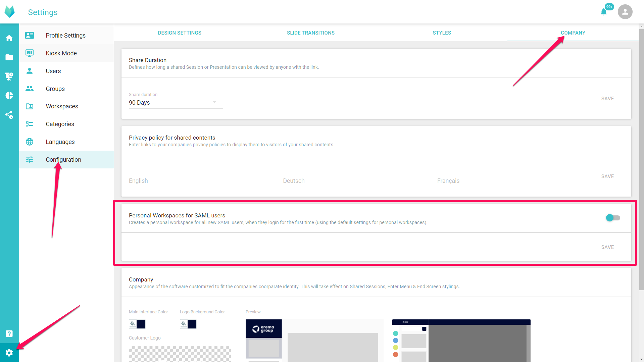Image resolution: width=644 pixels, height=362 pixels.
Task: Click the Deutsch privacy policy field
Action: coord(357,181)
